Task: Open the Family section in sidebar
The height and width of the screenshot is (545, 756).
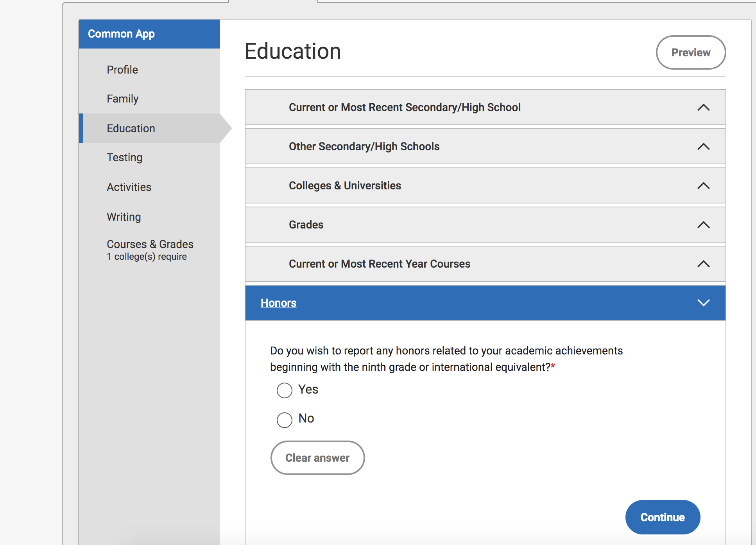Action: (123, 99)
